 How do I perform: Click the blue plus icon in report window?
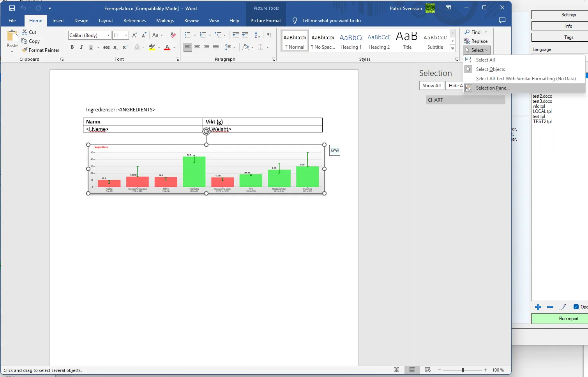coord(538,307)
